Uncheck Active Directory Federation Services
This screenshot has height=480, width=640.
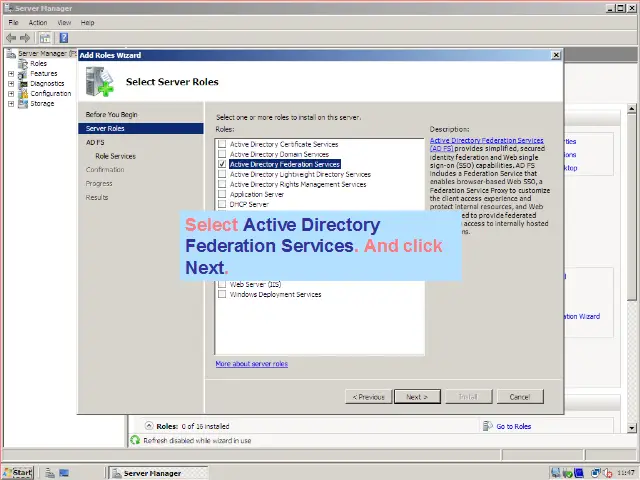pyautogui.click(x=222, y=164)
